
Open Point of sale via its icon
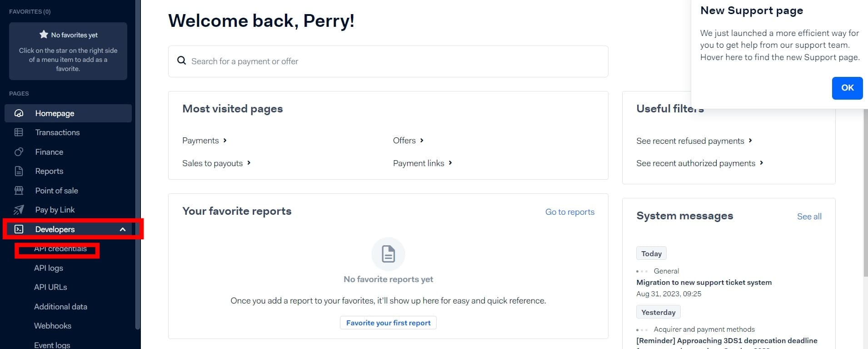tap(19, 190)
